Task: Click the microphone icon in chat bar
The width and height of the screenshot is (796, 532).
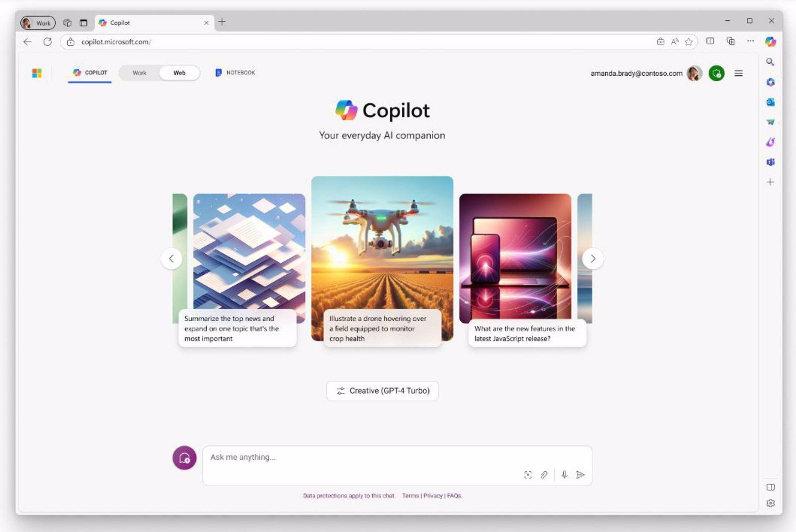Action: point(563,474)
